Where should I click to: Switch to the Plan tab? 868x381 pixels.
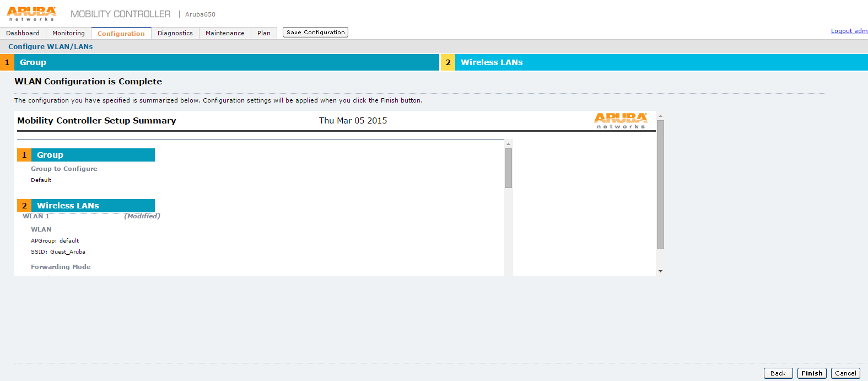(264, 33)
